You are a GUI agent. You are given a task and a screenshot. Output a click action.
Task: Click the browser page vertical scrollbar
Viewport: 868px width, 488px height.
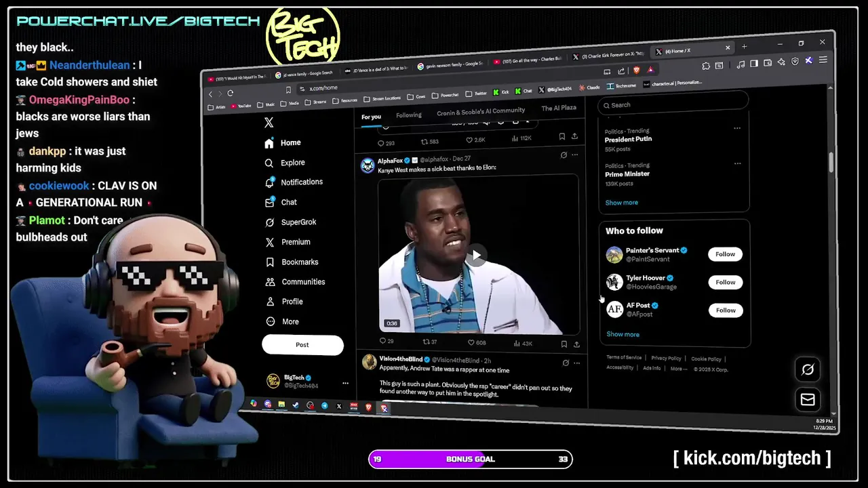[831, 161]
